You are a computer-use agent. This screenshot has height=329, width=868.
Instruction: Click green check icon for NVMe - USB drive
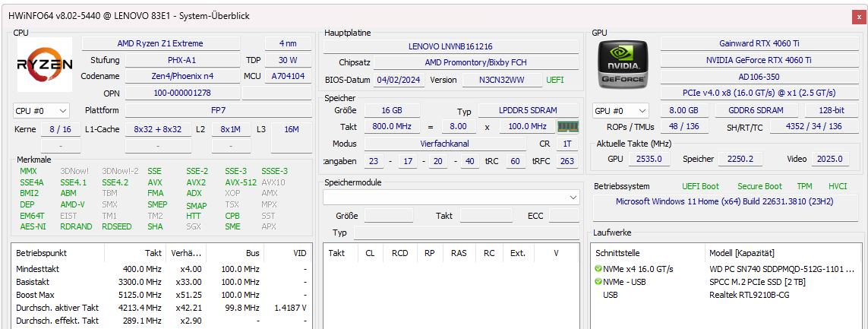click(598, 282)
